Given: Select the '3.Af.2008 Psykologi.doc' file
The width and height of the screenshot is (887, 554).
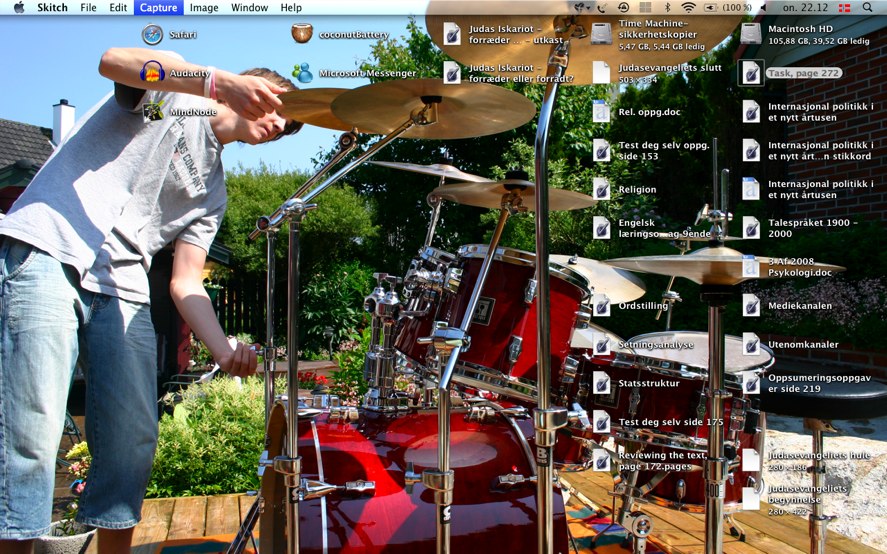Looking at the screenshot, I should click(751, 267).
